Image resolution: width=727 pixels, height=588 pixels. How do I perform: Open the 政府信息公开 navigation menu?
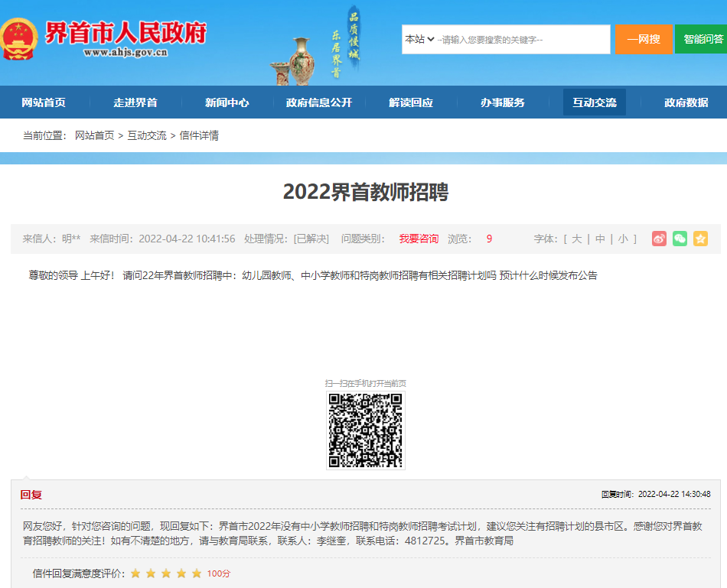pos(319,101)
